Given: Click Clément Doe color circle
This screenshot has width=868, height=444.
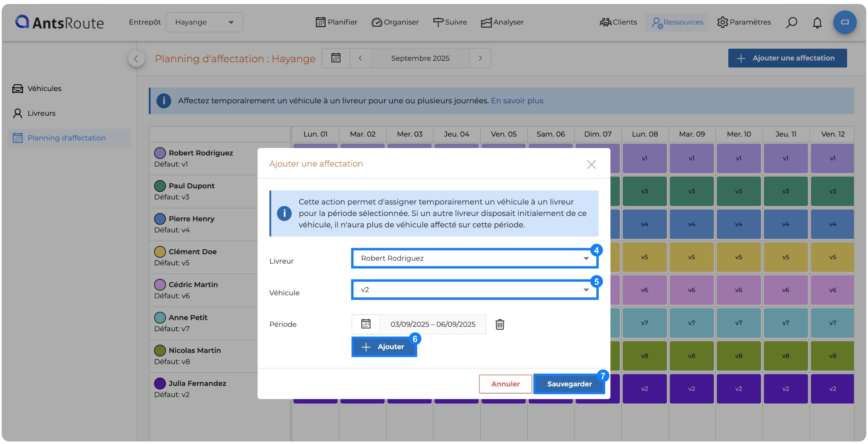Looking at the screenshot, I should click(160, 252).
